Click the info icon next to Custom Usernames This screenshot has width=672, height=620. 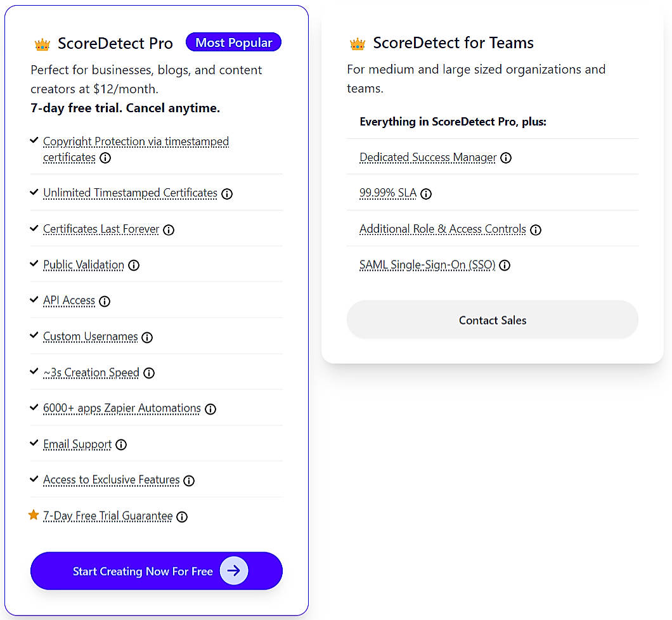tap(147, 338)
